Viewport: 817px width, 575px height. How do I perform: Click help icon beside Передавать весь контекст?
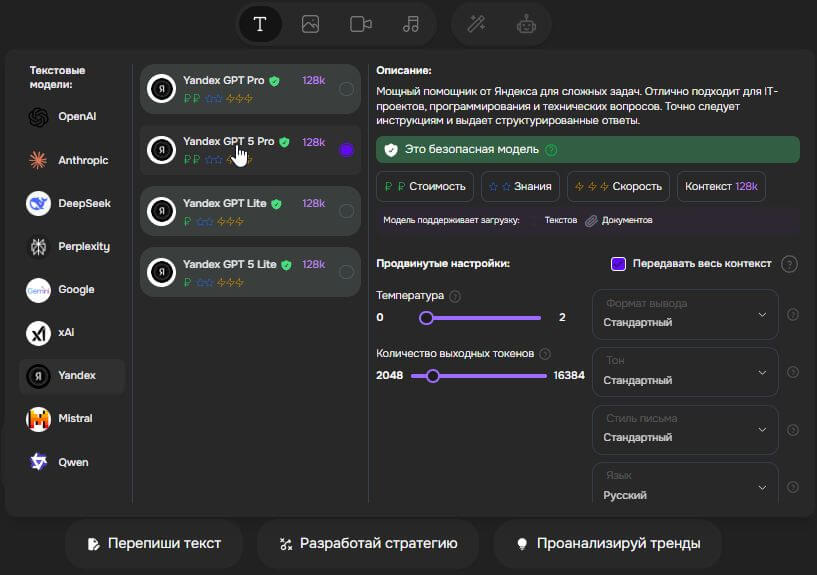(789, 264)
